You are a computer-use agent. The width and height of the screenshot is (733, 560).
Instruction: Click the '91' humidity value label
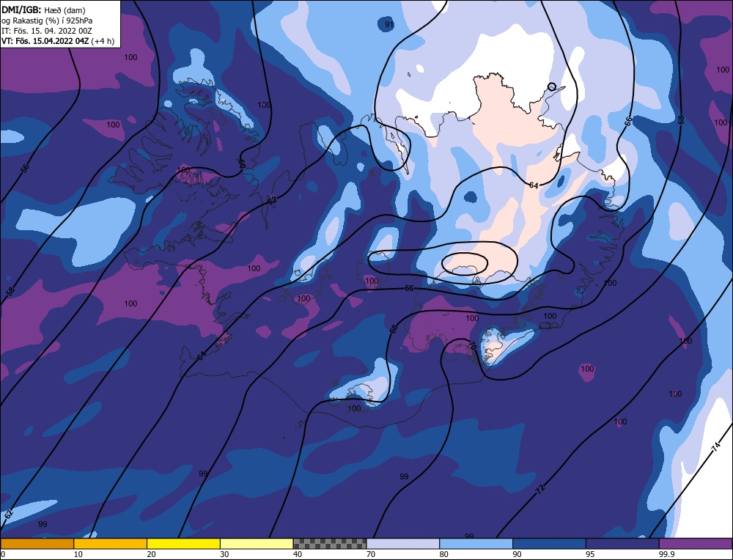(x=389, y=24)
